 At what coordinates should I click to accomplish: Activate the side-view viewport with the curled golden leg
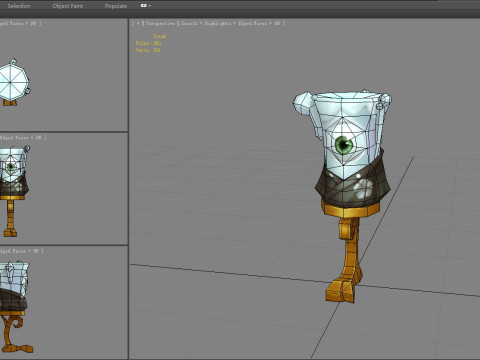point(63,302)
